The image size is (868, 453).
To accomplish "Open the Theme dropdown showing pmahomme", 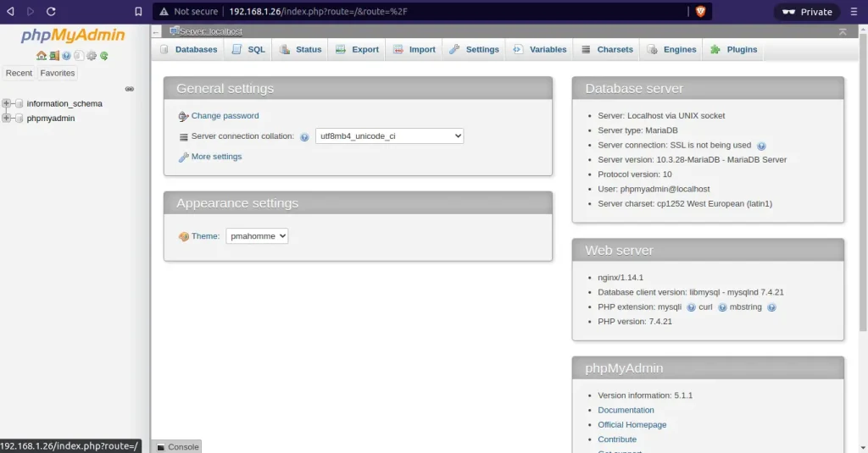I will click(x=257, y=236).
